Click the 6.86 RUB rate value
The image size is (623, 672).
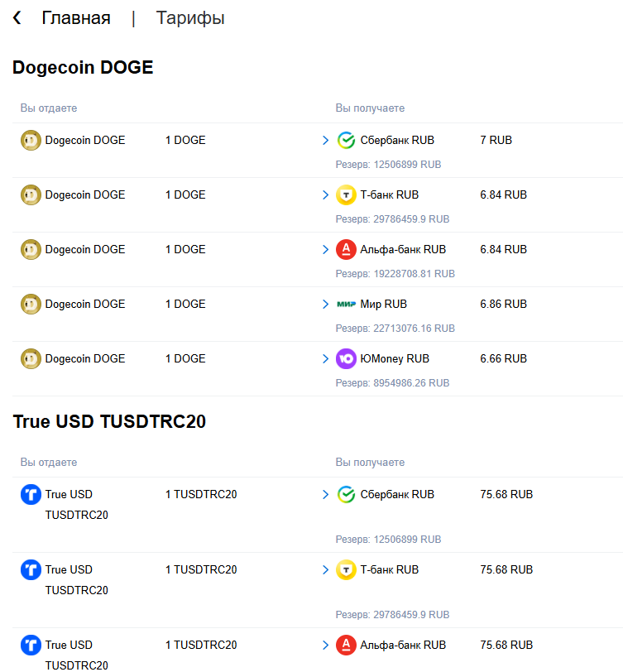tap(504, 304)
